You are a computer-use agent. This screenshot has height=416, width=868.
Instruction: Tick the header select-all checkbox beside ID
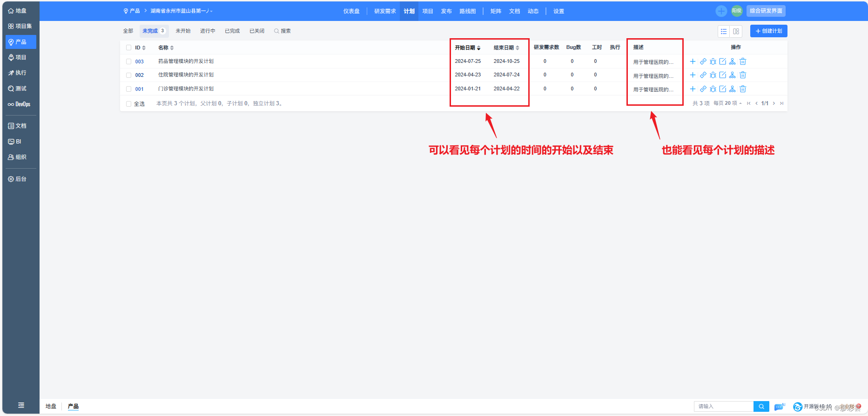click(128, 48)
